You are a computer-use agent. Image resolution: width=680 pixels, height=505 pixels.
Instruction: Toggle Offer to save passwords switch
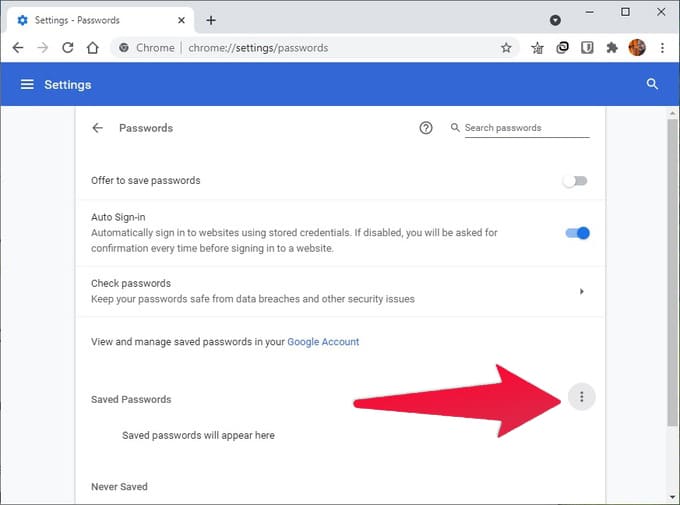coord(575,180)
